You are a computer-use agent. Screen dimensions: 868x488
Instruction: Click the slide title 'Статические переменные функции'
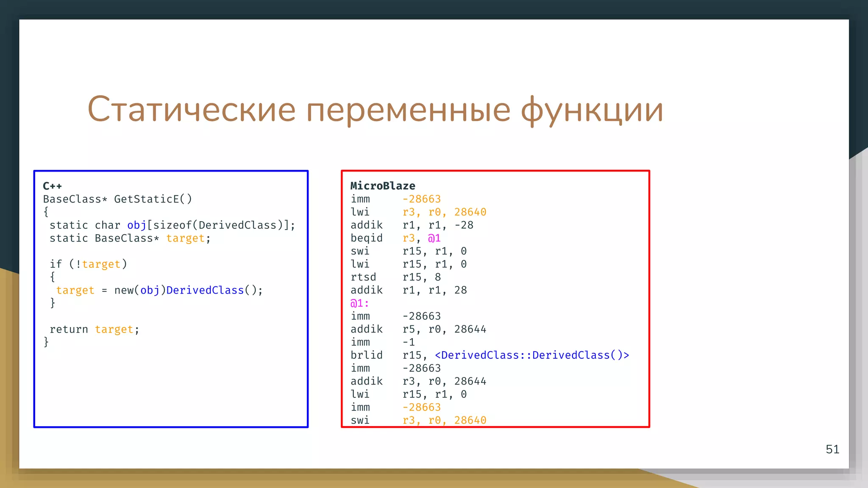(x=375, y=109)
